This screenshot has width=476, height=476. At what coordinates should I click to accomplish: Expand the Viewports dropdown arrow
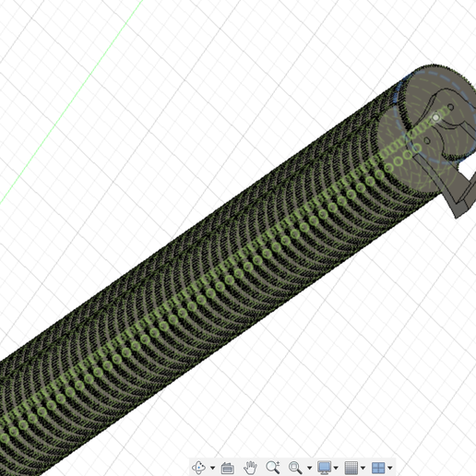point(390,468)
